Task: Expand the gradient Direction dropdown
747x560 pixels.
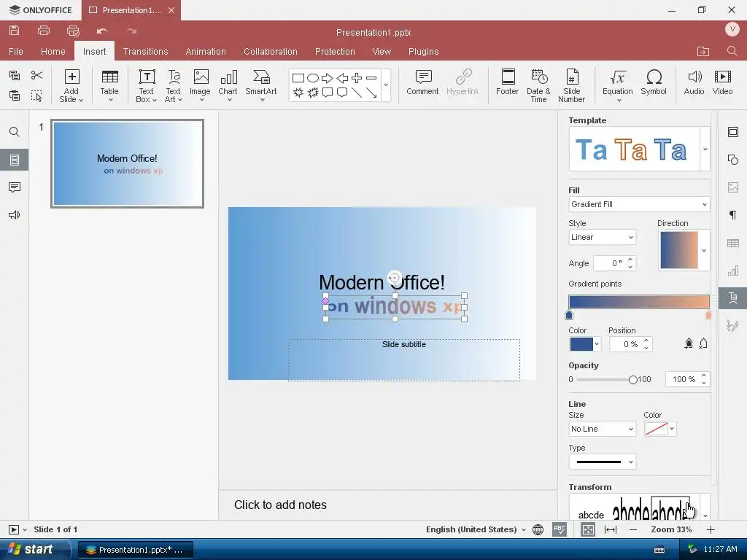Action: (x=704, y=251)
